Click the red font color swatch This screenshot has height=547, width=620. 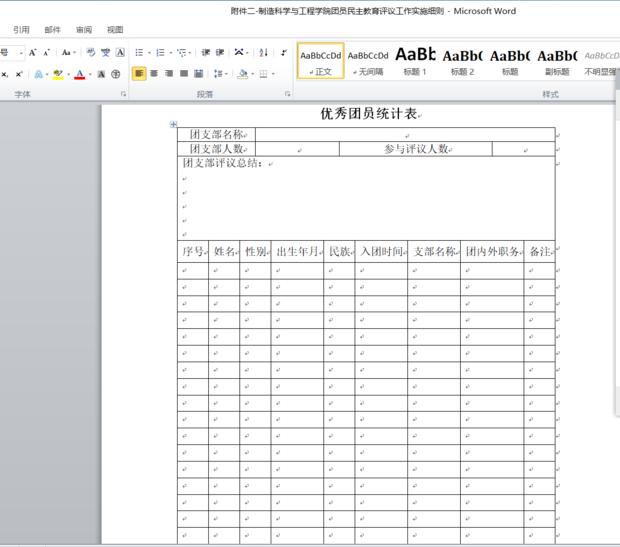point(79,74)
